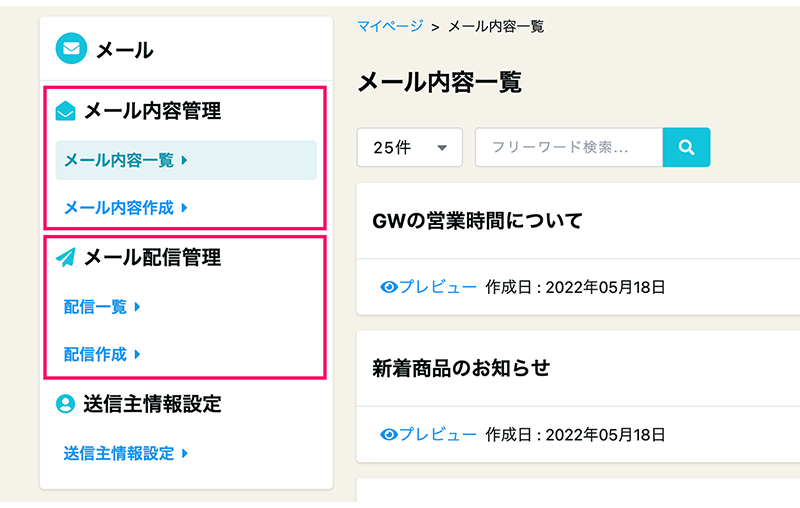This screenshot has width=800, height=508.
Task: Click the eye icon for GWの営業時間について
Action: click(390, 288)
